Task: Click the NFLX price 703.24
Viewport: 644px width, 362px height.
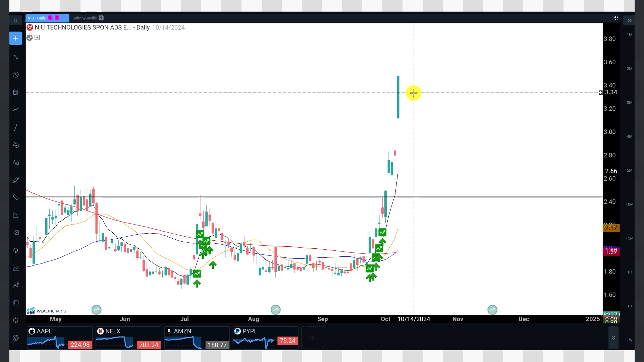Action: [149, 345]
